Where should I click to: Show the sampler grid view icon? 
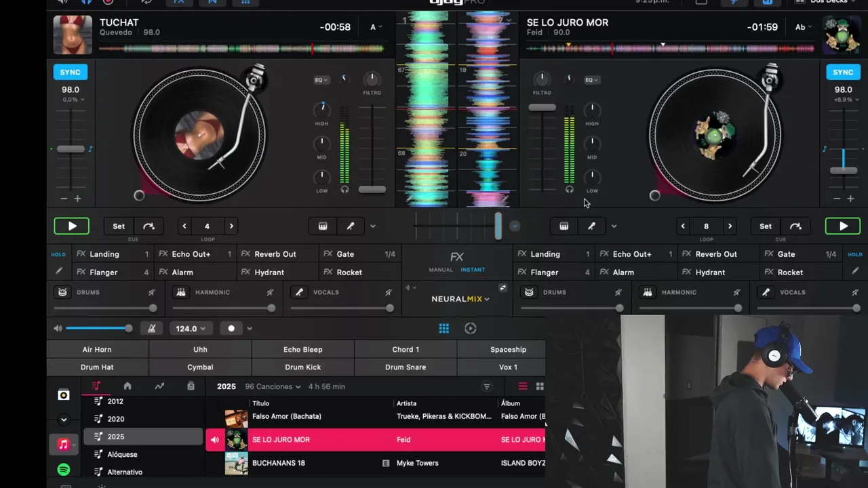coord(443,328)
